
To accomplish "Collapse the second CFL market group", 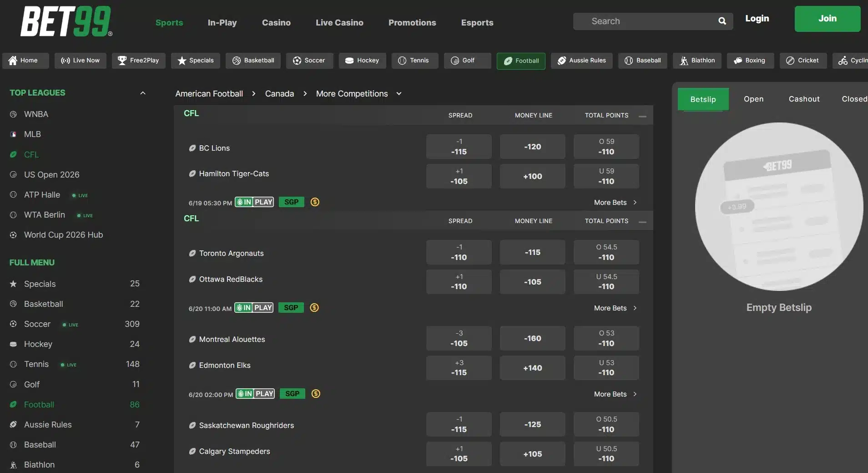I will coord(642,222).
